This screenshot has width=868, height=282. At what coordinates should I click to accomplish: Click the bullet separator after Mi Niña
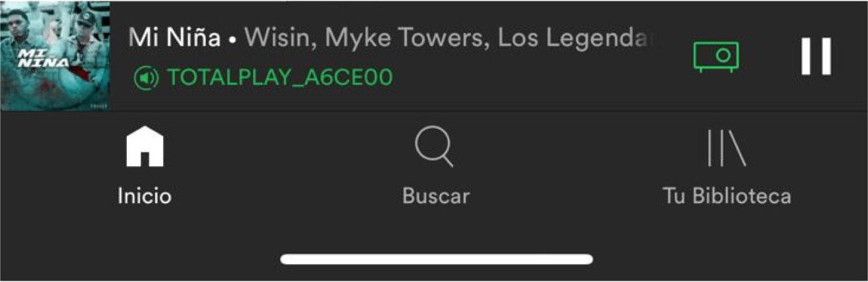[233, 39]
